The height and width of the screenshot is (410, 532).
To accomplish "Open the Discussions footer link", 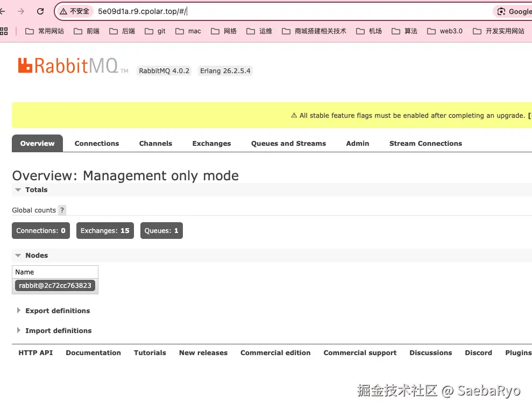I will tap(430, 352).
